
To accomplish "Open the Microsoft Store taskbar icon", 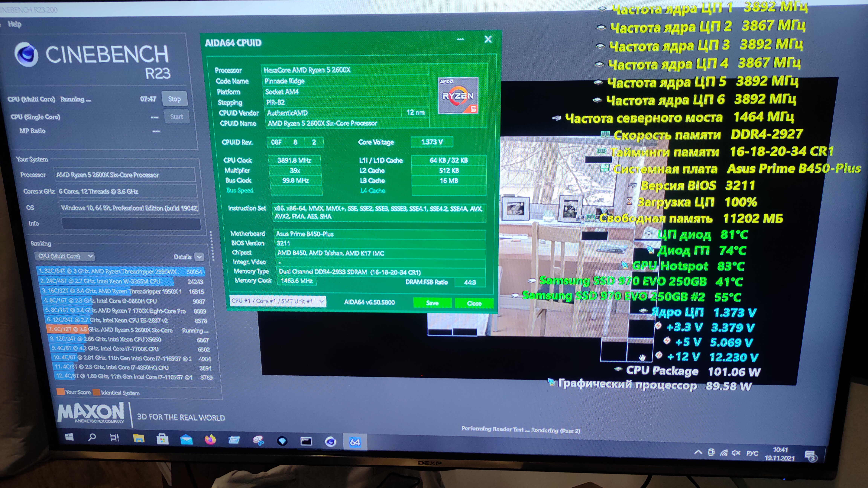I will [x=162, y=439].
